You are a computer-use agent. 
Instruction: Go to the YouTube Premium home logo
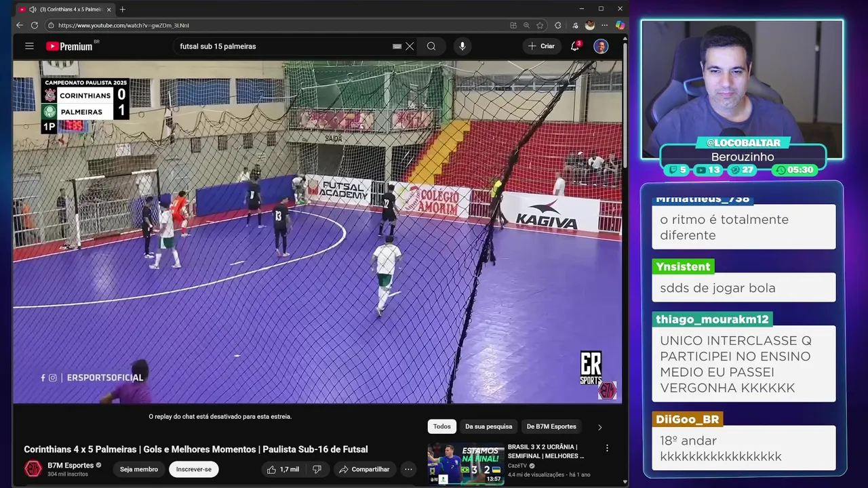click(x=69, y=46)
